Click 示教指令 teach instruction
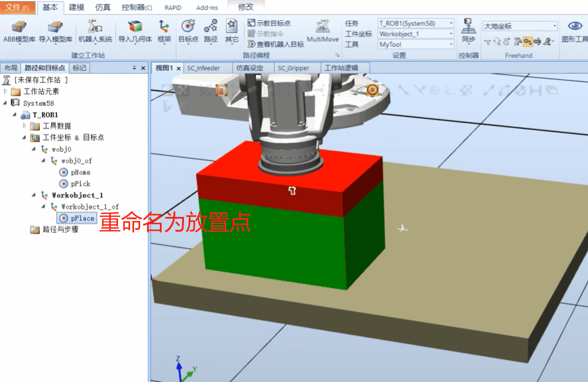This screenshot has height=382, width=588. pos(266,34)
